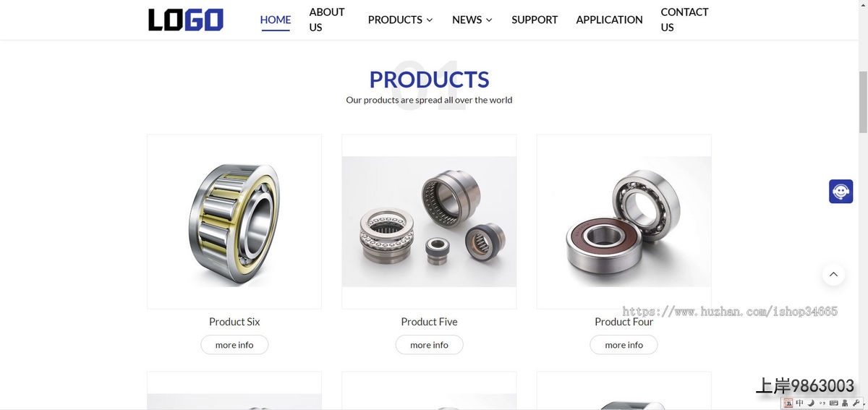Open the IME soft keyboard icon
The height and width of the screenshot is (410, 868).
(834, 403)
